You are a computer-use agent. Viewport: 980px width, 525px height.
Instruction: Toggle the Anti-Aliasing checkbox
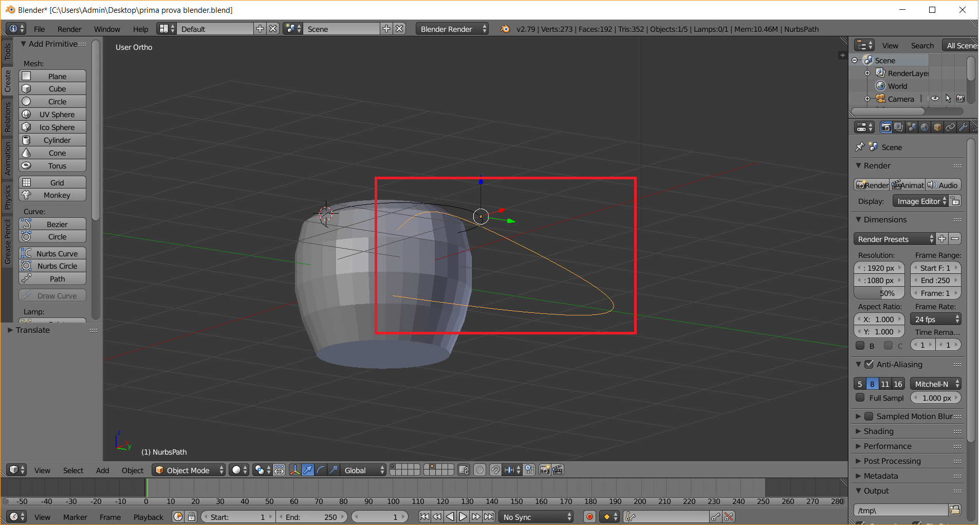coord(869,364)
